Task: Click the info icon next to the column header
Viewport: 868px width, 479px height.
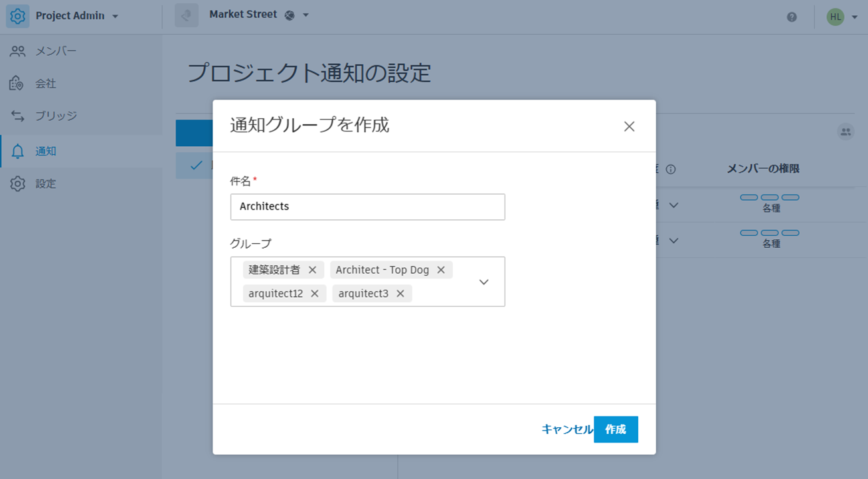Action: (671, 169)
